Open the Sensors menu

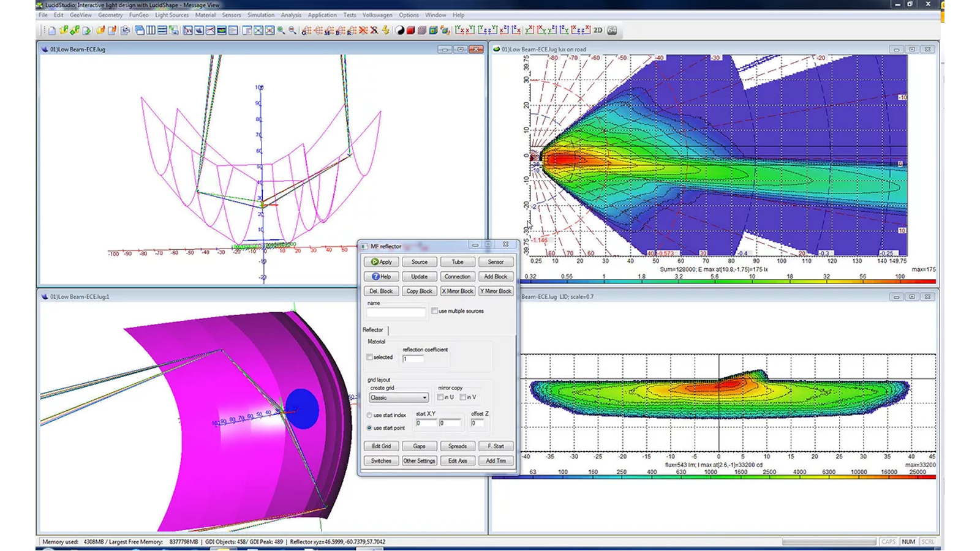[x=232, y=15]
